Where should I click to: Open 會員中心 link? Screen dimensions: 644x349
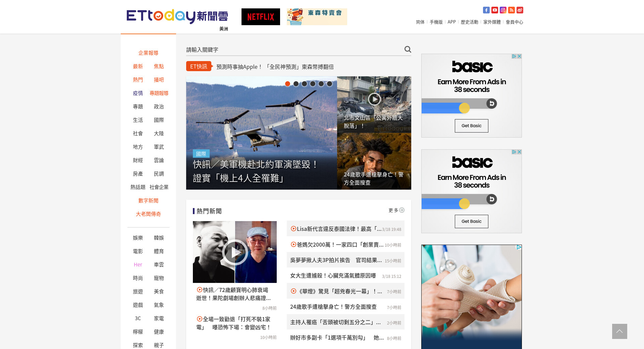pyautogui.click(x=515, y=22)
